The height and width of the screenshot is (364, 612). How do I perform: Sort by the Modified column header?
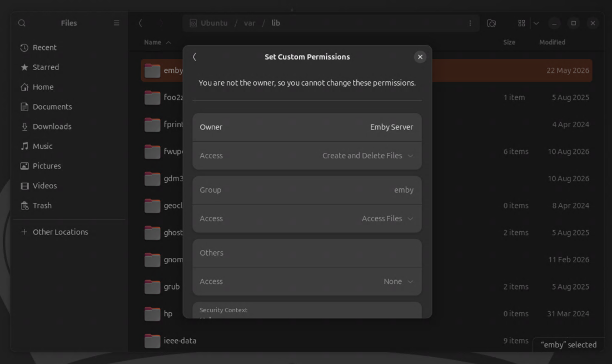(x=553, y=42)
